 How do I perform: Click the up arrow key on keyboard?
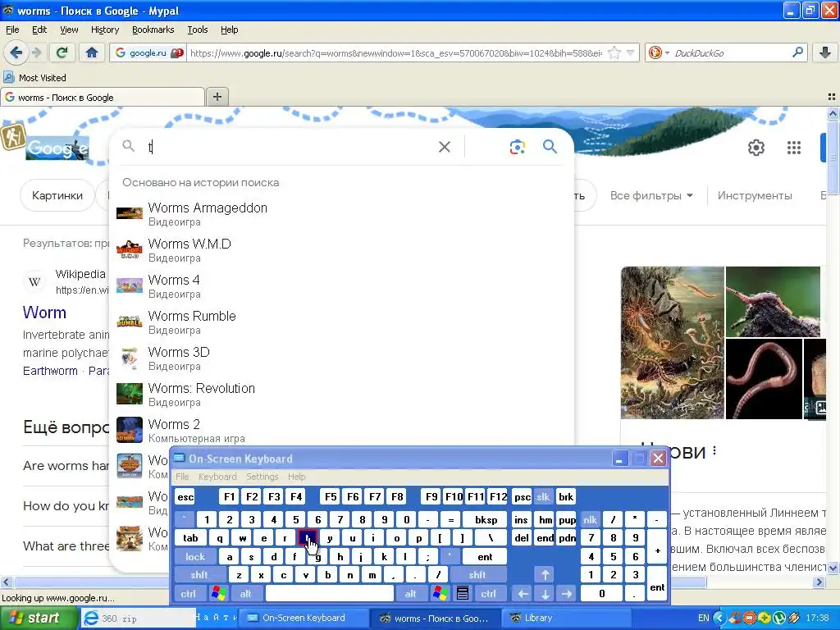545,575
